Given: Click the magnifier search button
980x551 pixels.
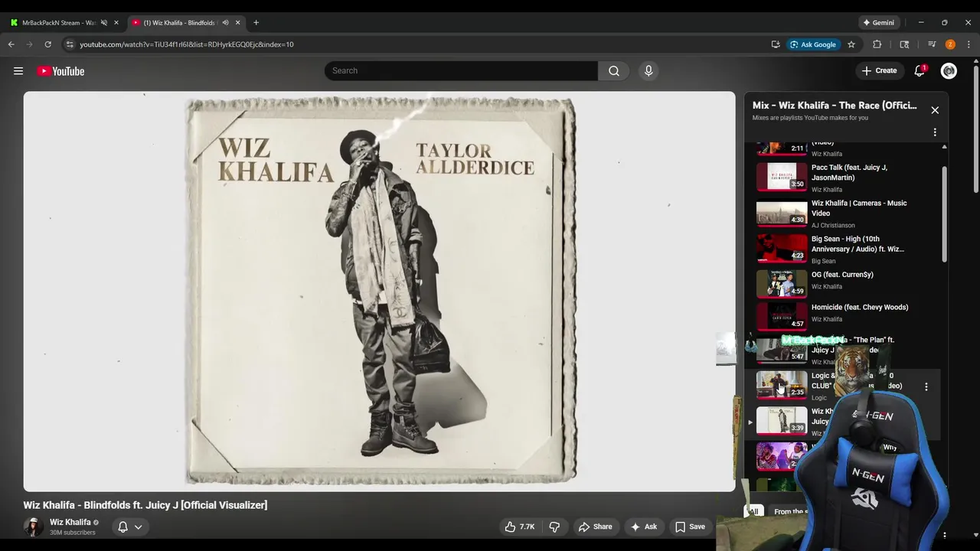Looking at the screenshot, I should click(x=614, y=70).
